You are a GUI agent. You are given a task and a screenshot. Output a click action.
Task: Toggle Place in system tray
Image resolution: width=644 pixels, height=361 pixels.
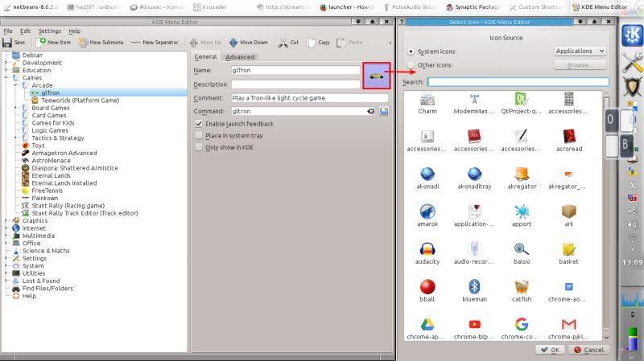(199, 135)
